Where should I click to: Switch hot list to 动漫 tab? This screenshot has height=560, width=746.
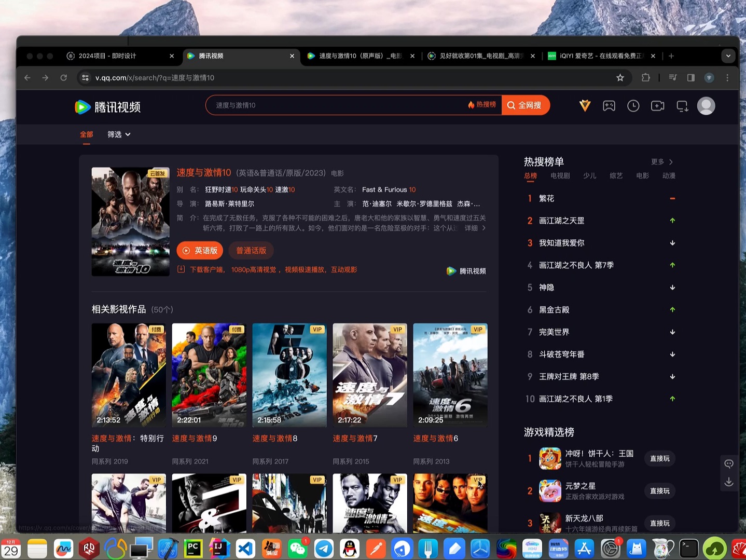pos(669,176)
